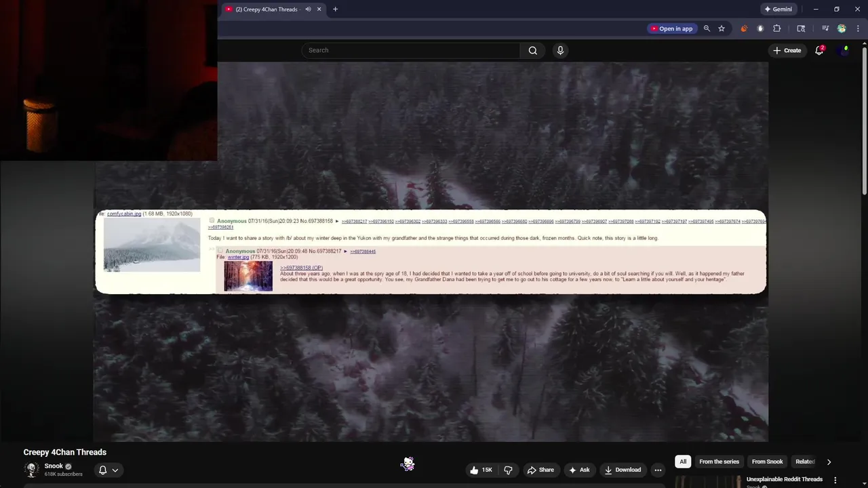Open the YouTube account avatar menu

(844, 50)
